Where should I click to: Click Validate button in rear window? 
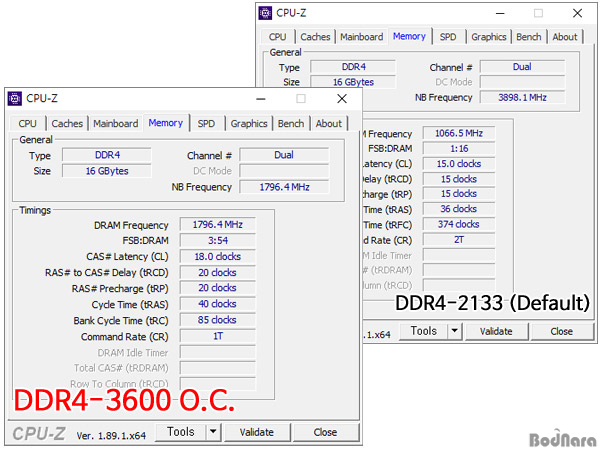click(496, 331)
